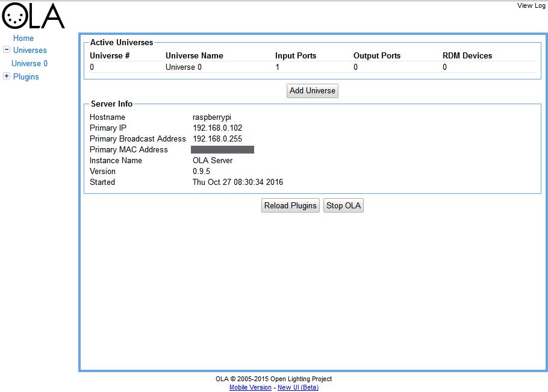Click the OLA logo
Image resolution: width=548 pixels, height=392 pixels.
click(33, 16)
